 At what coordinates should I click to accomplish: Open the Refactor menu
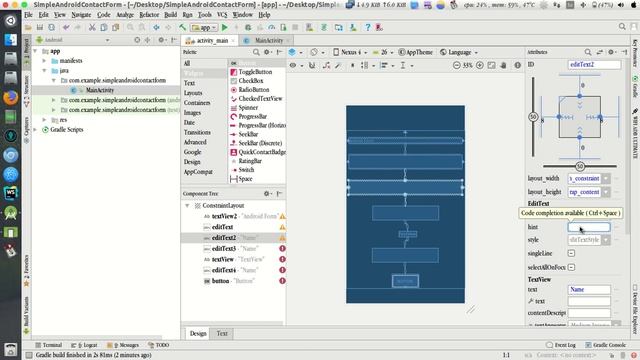tap(149, 15)
